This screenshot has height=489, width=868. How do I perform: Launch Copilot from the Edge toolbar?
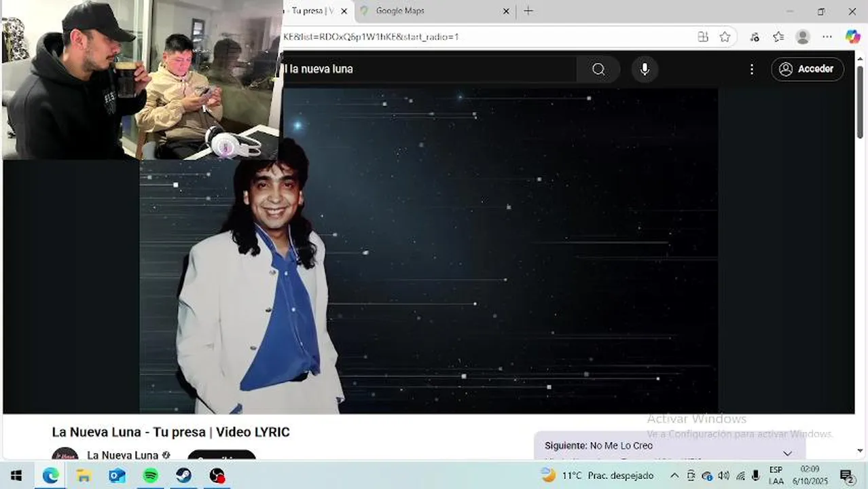pyautogui.click(x=852, y=37)
